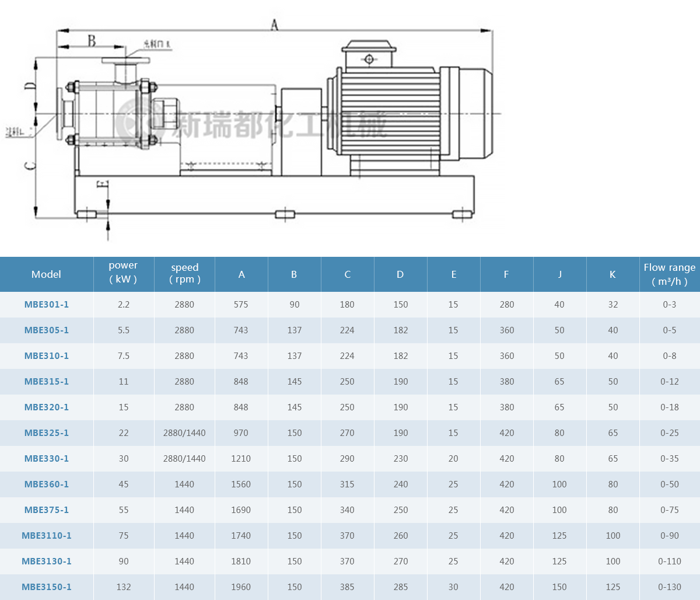Click the MBE301-1 model name

pos(47,305)
